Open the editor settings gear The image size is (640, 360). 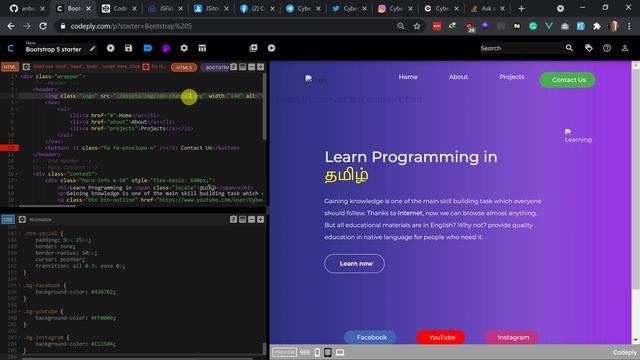coord(184,48)
